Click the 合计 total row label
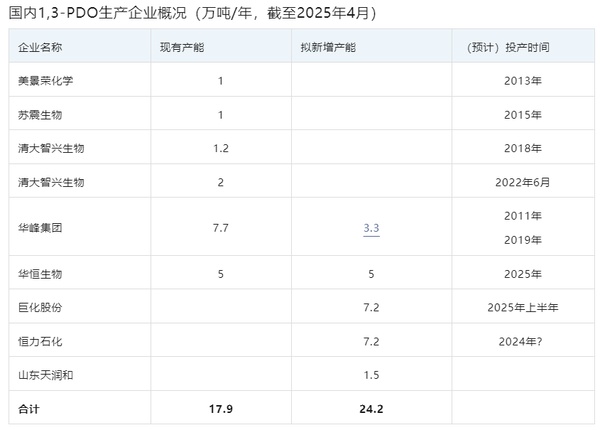 (29, 409)
